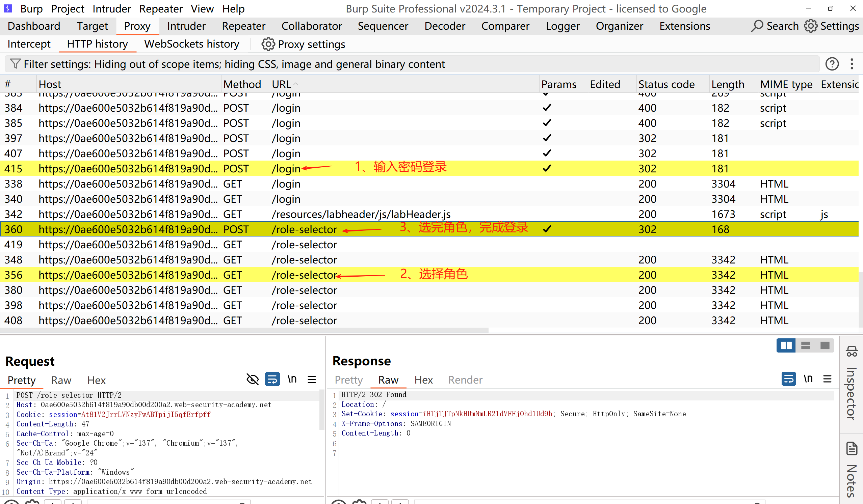Select side-by-side layout view icon
The height and width of the screenshot is (504, 863).
point(786,345)
